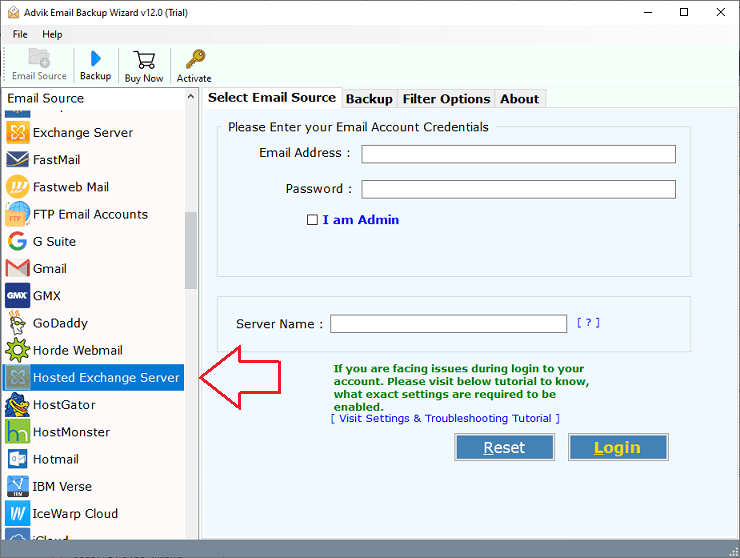Select Gmail label in source list
Image resolution: width=740 pixels, height=558 pixels.
coord(50,269)
